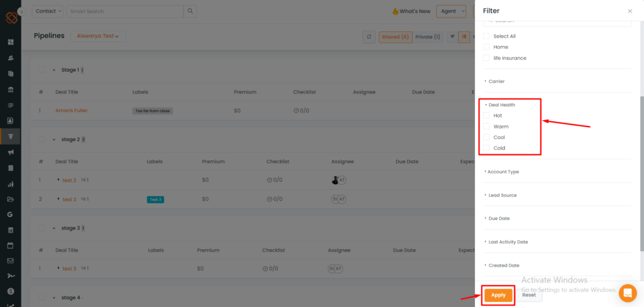Click the Filter panel vertical scrollbar
The image size is (644, 307).
tap(641, 173)
